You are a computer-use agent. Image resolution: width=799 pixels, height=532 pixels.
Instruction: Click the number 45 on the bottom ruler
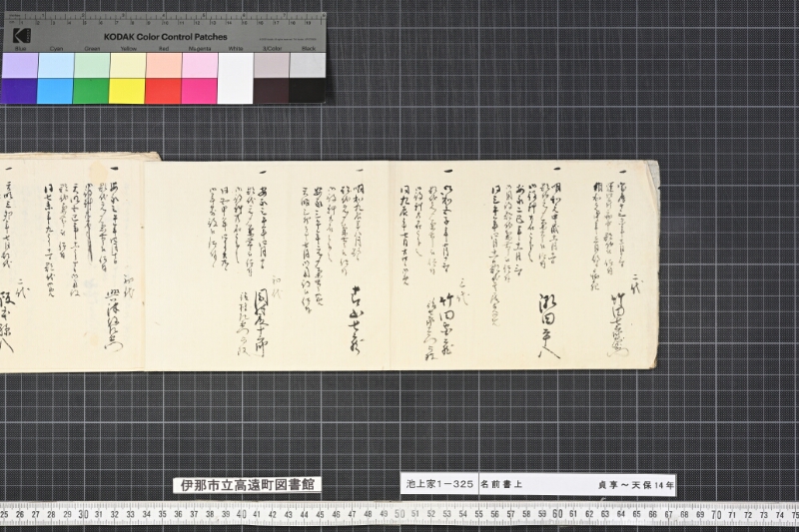[x=320, y=515]
